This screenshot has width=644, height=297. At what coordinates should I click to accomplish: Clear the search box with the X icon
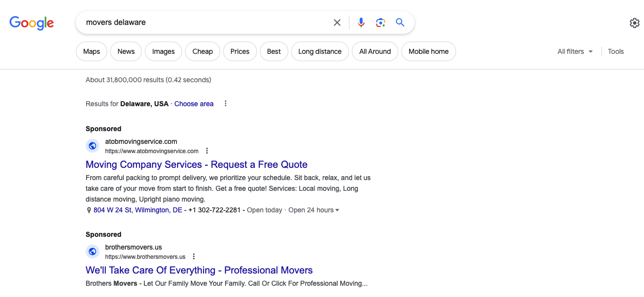(x=337, y=23)
